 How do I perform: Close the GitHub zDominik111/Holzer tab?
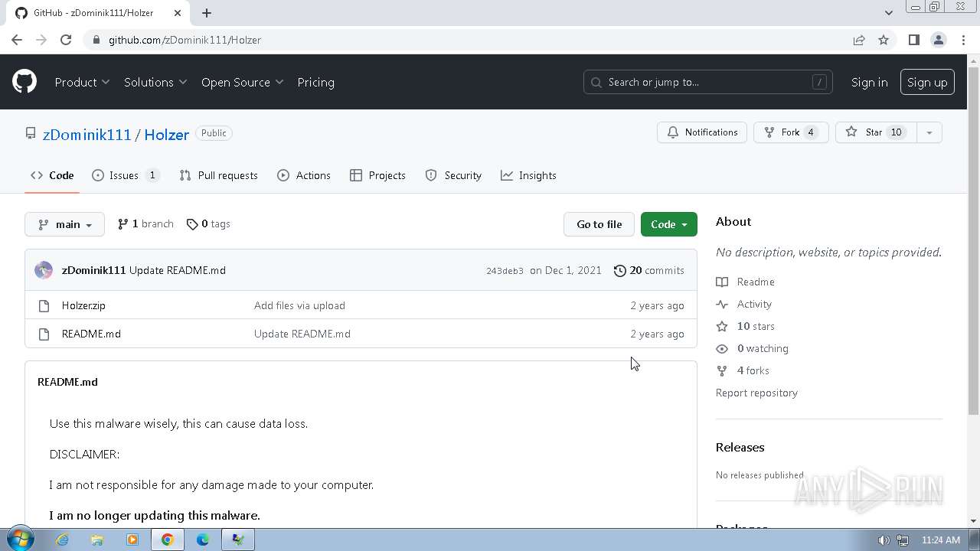pos(178,13)
